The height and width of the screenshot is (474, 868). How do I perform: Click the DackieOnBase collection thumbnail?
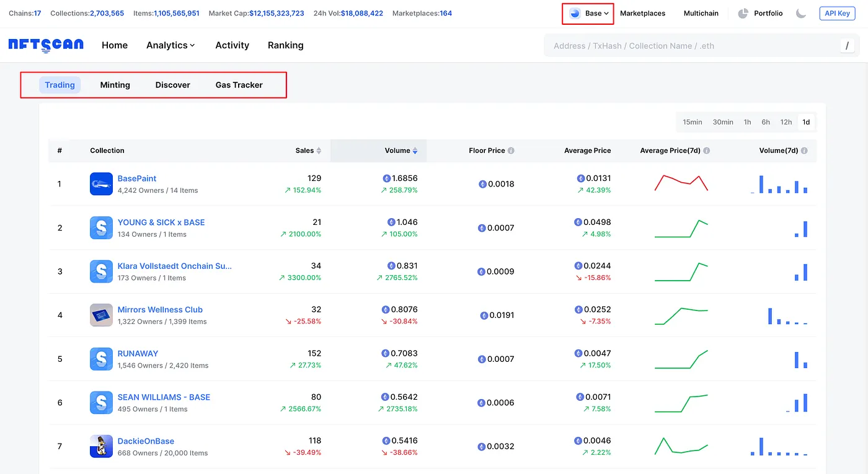101,447
